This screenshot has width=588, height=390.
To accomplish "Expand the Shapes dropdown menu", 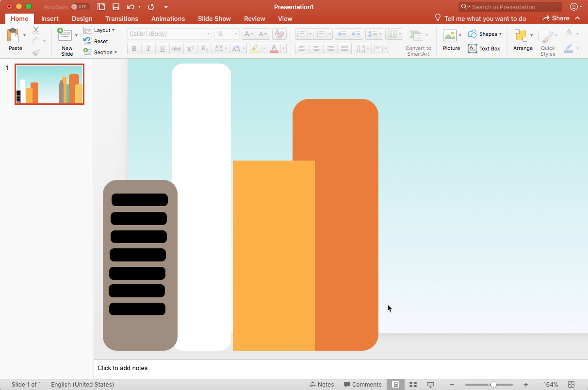I will [485, 34].
